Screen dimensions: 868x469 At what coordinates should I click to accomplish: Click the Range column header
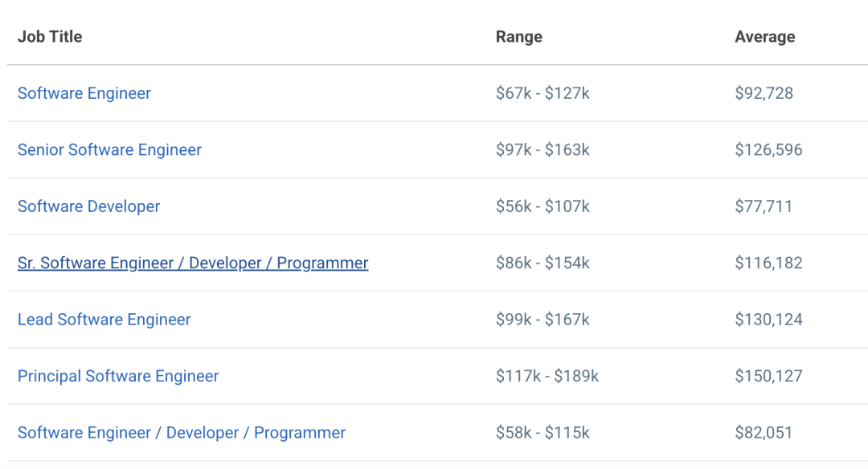pos(518,37)
